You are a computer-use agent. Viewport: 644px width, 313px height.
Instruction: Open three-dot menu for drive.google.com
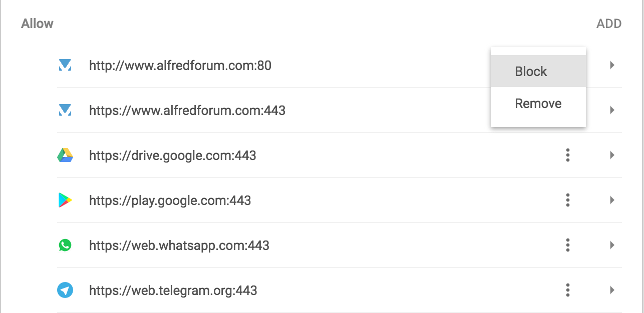click(568, 155)
